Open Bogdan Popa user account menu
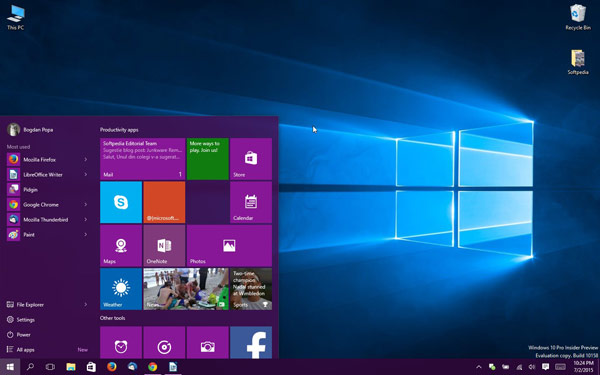This screenshot has width=600, height=375. 30,130
